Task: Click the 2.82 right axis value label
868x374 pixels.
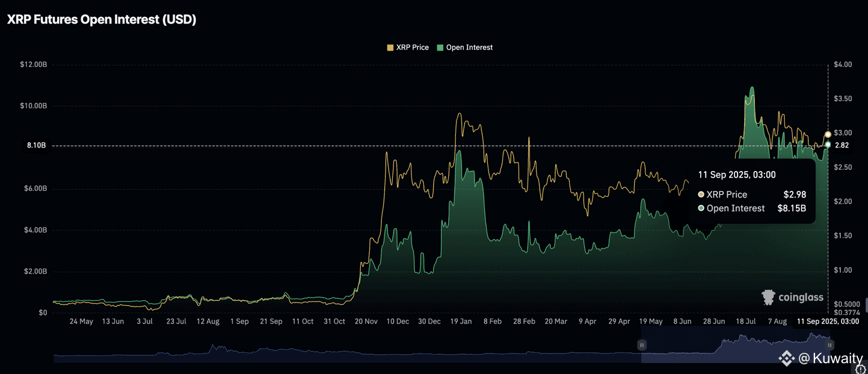Action: [x=842, y=145]
